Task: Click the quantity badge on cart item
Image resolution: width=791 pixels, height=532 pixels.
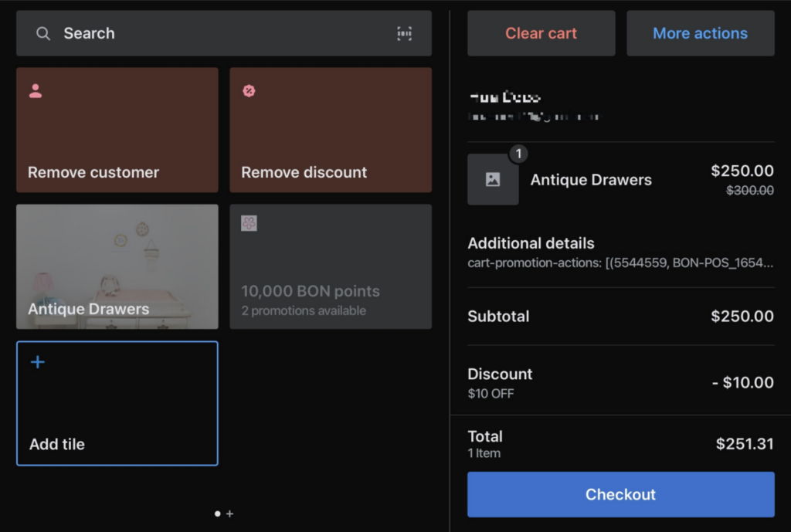Action: tap(518, 154)
